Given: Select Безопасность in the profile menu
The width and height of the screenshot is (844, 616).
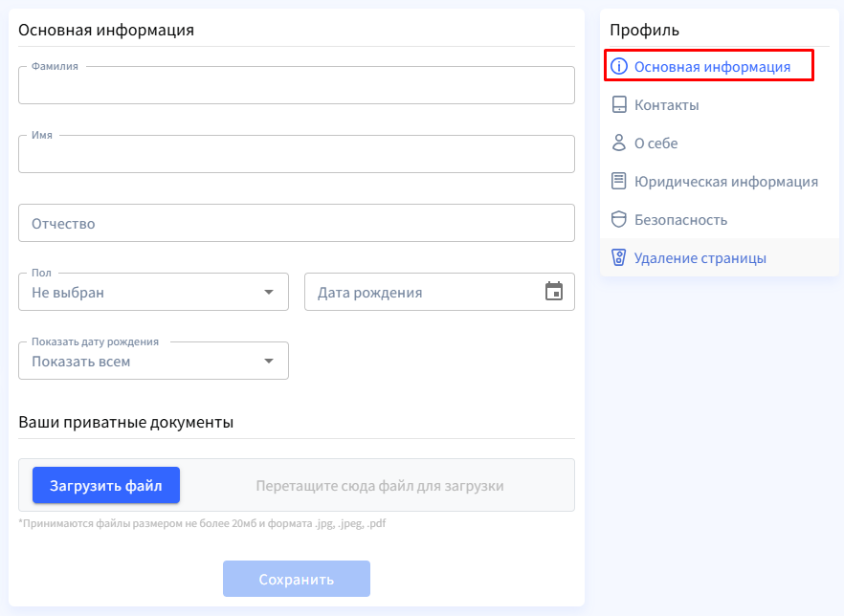Looking at the screenshot, I should pos(680,220).
